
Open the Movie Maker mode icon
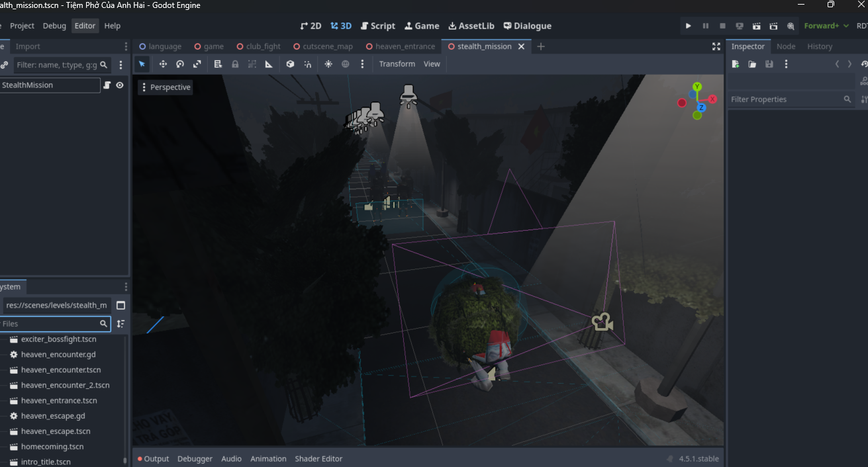[x=791, y=26]
